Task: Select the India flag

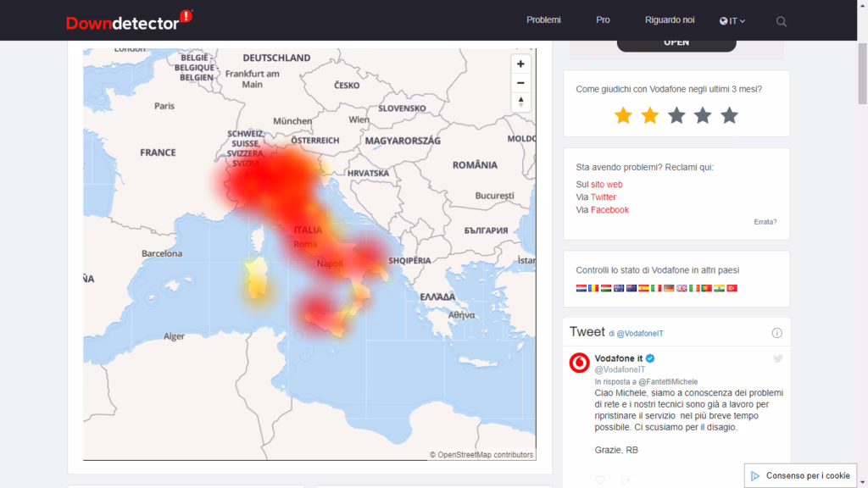Action: coord(719,288)
